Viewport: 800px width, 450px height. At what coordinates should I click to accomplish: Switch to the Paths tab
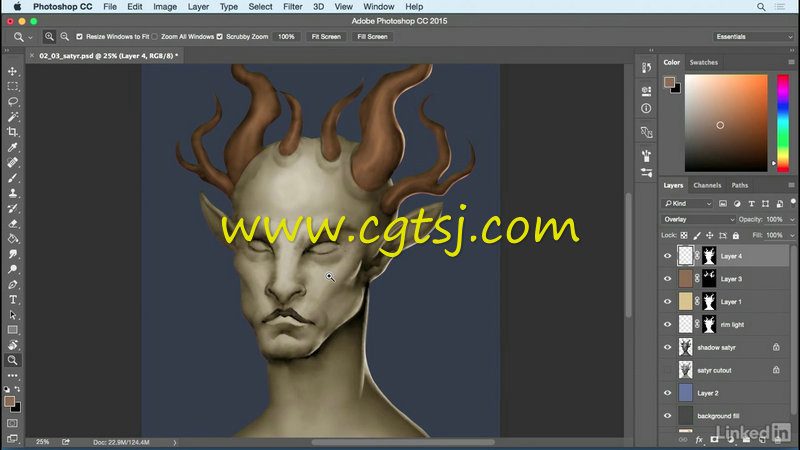pos(739,185)
